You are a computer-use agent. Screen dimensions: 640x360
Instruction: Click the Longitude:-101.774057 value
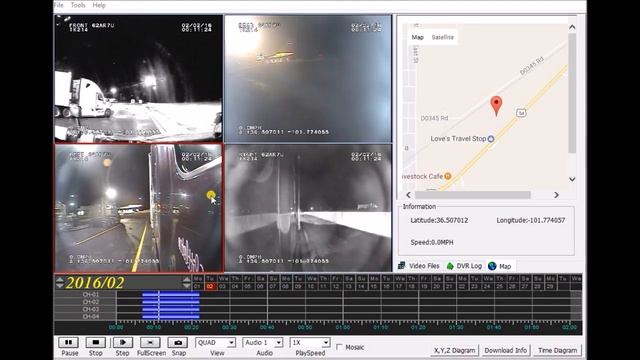pyautogui.click(x=531, y=220)
